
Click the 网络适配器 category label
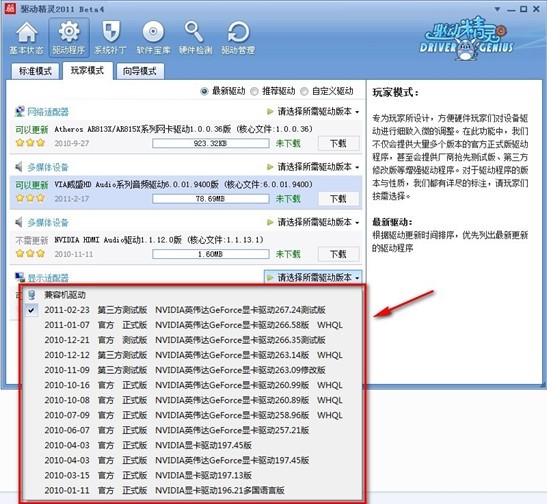point(48,112)
